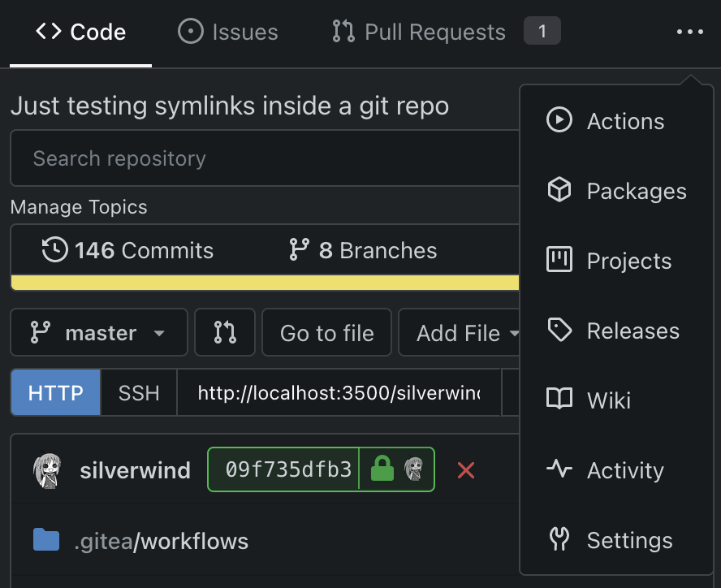Screen dimensions: 721x588
Task: Click the Go to file button
Action: (326, 333)
